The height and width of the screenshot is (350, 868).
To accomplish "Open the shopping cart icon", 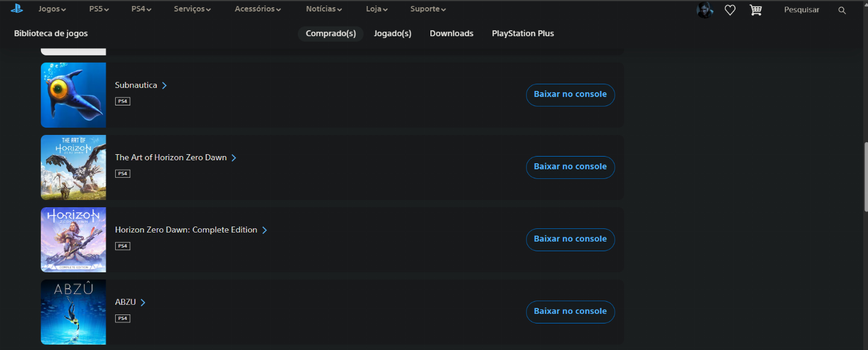I will point(755,10).
